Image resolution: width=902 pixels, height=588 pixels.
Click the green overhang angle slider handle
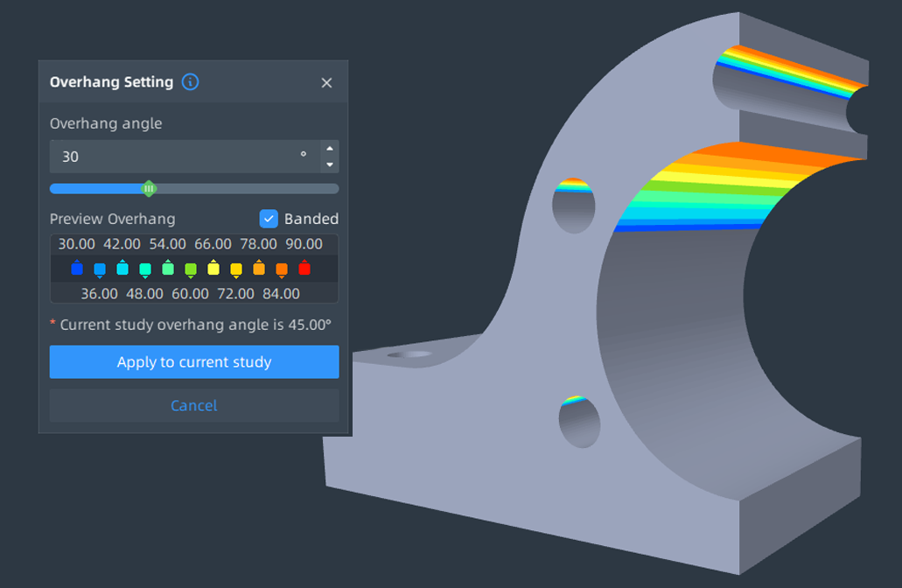click(x=149, y=188)
